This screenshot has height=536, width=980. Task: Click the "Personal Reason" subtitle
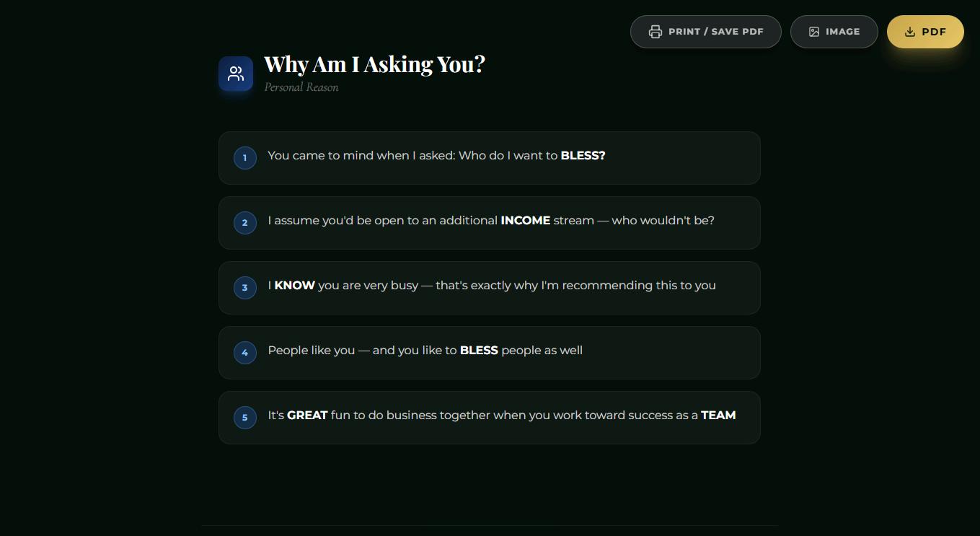301,87
